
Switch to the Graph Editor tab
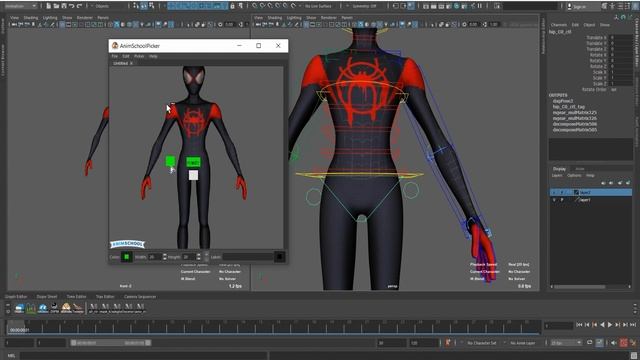click(x=16, y=297)
